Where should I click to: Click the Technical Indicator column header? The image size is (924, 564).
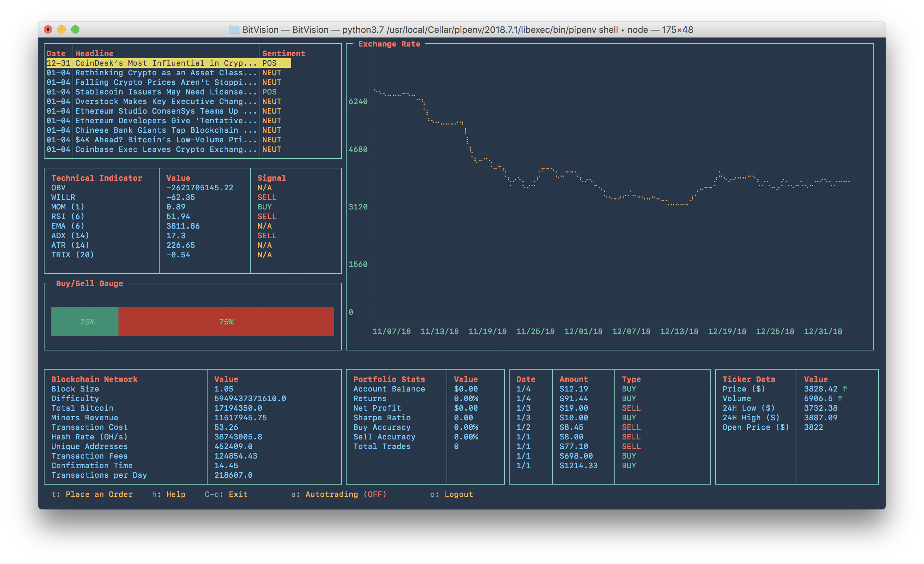click(x=97, y=178)
